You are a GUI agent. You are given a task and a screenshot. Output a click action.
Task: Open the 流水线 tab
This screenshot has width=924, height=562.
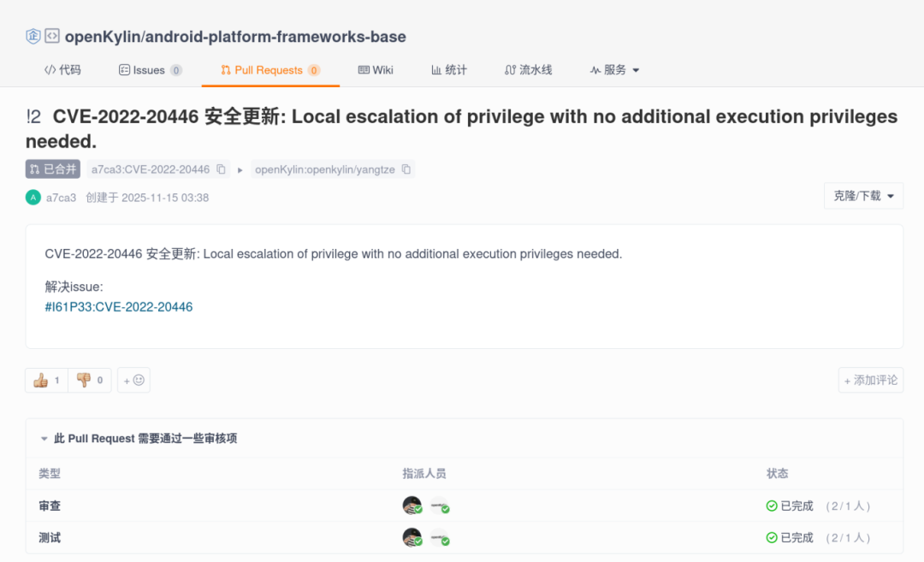click(529, 70)
